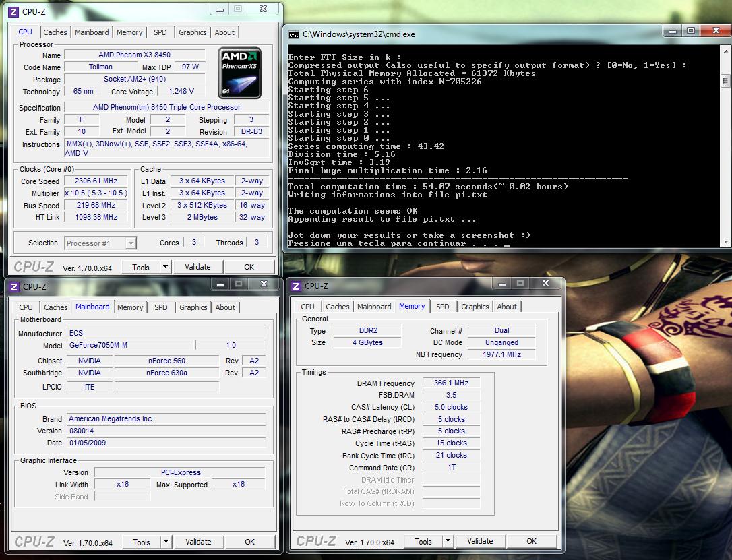Image resolution: width=732 pixels, height=560 pixels.
Task: Maximize the cmd.exe window
Action: 691,31
